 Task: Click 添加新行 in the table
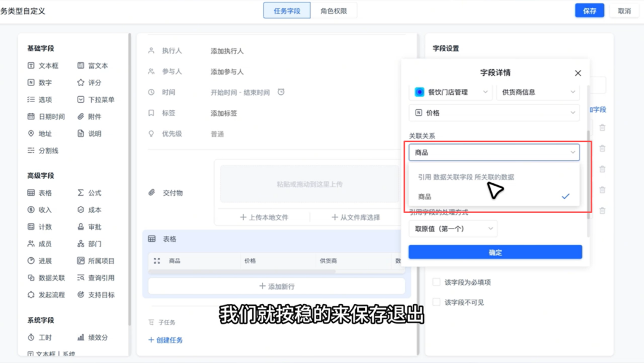277,286
